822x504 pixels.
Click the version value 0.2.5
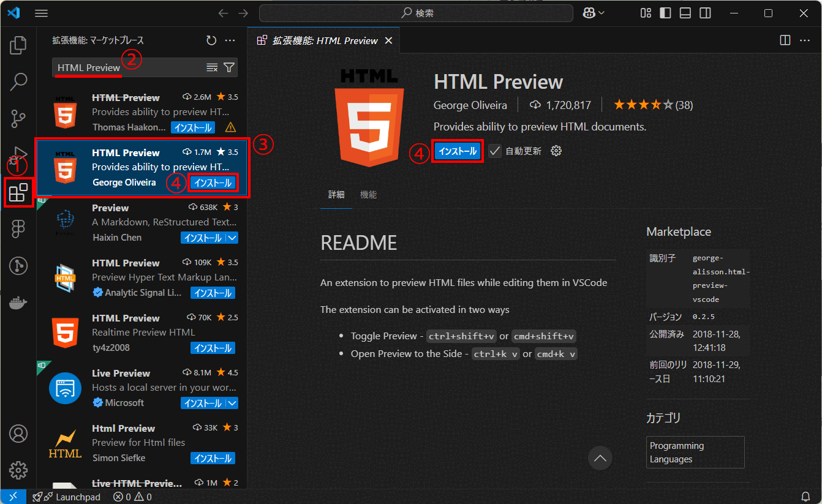[704, 317]
